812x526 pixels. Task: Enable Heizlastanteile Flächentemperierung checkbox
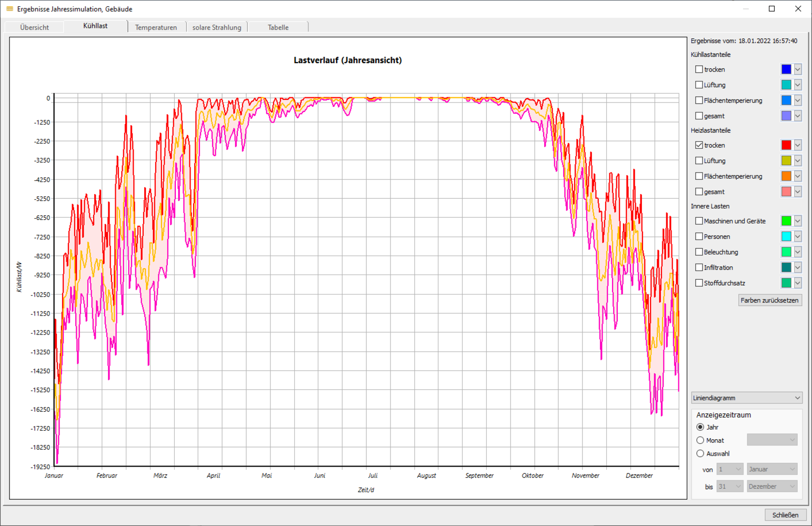[x=699, y=176]
